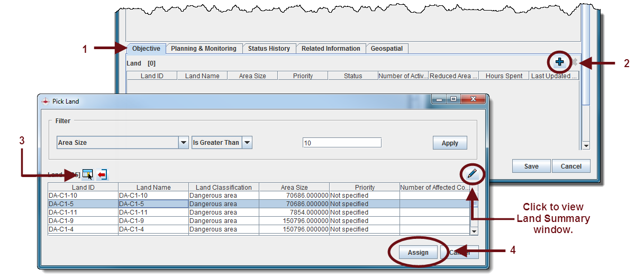Expand the Is Greater Than operator dropdown
This screenshot has width=644, height=278.
pos(247,143)
